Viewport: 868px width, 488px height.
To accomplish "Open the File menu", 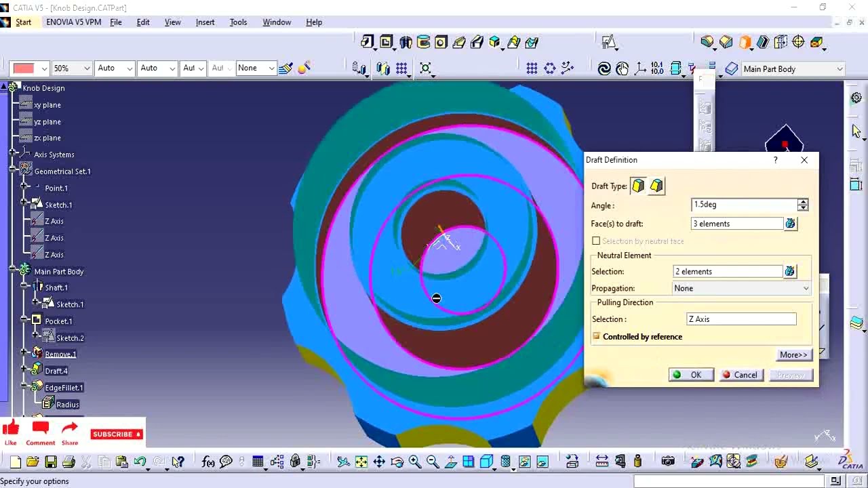I will [116, 22].
